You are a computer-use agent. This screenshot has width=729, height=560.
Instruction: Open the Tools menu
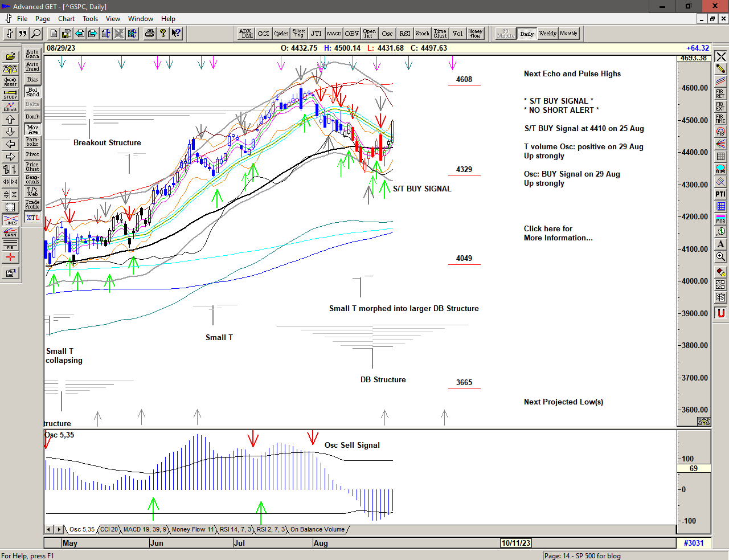point(90,19)
